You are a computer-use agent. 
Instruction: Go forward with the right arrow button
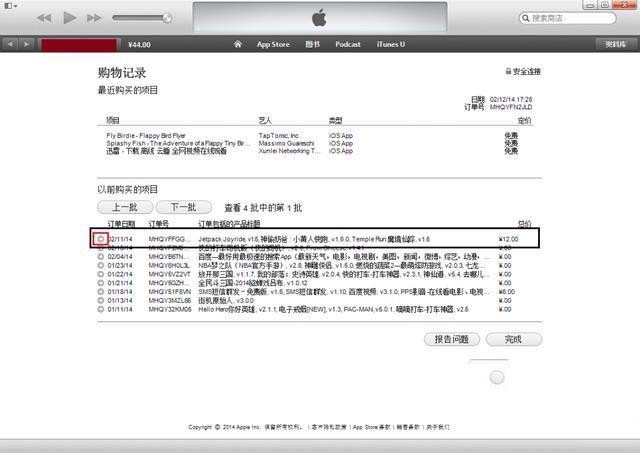pos(27,44)
